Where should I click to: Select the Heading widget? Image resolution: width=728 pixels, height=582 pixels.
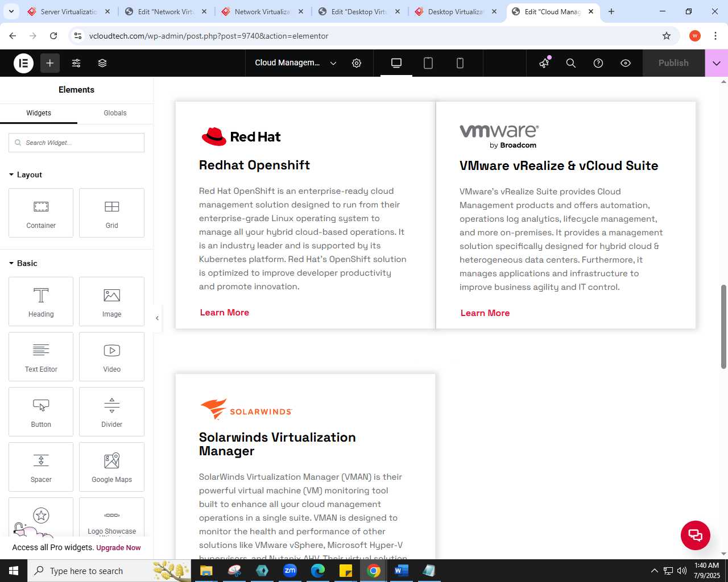click(x=41, y=301)
